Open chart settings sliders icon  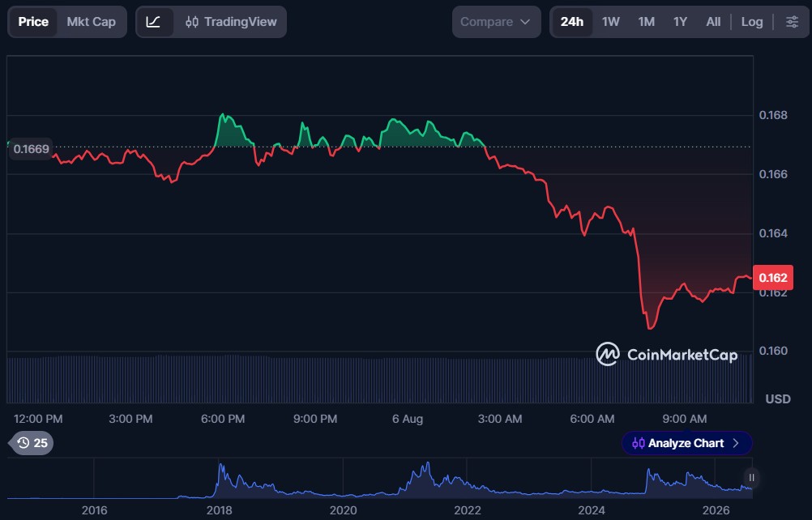click(x=792, y=22)
